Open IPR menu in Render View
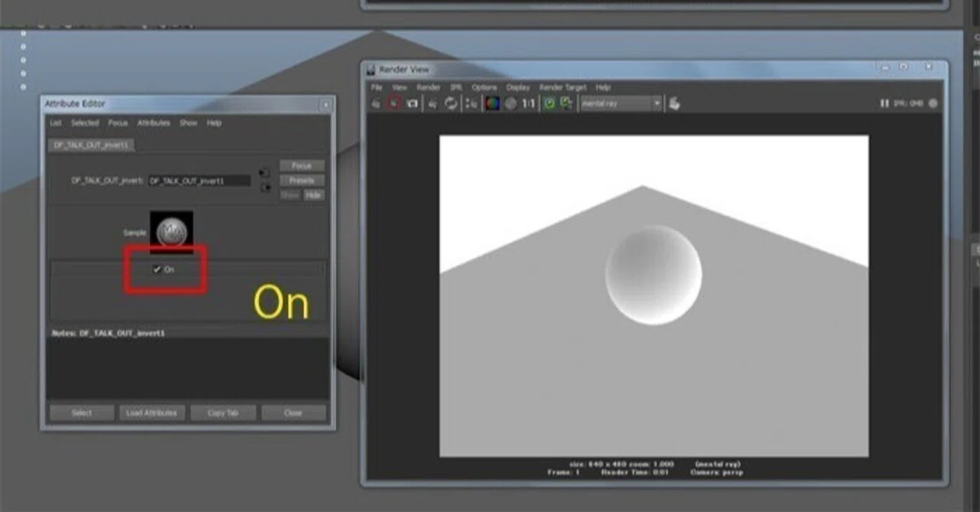The width and height of the screenshot is (980, 512). (x=456, y=87)
